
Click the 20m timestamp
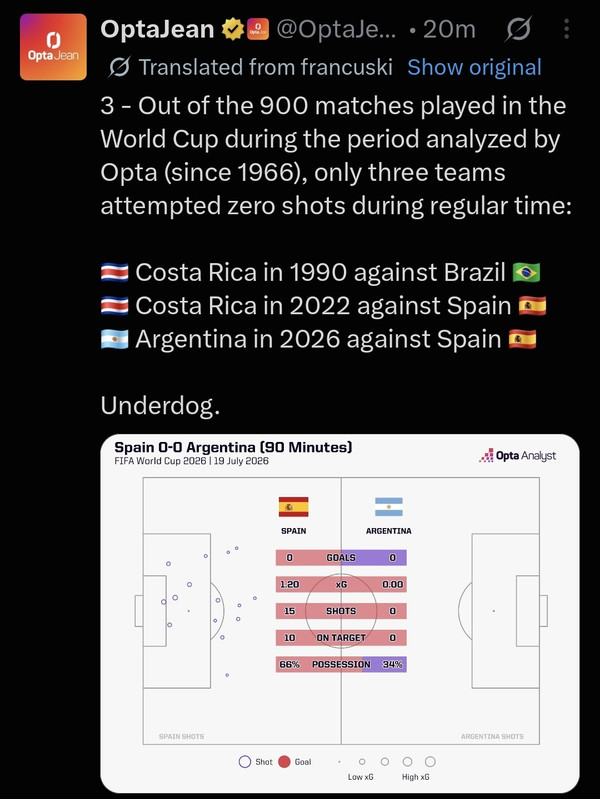pos(449,30)
